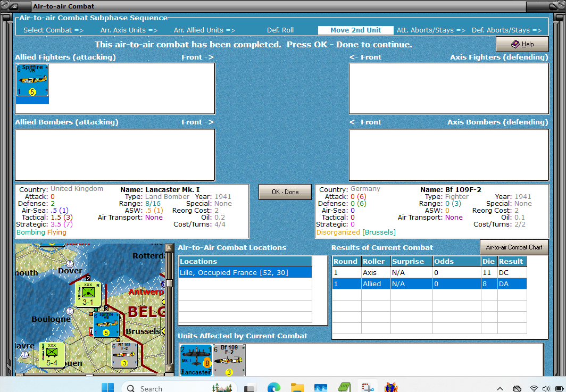Show hidden tray icons chevron

point(500,388)
